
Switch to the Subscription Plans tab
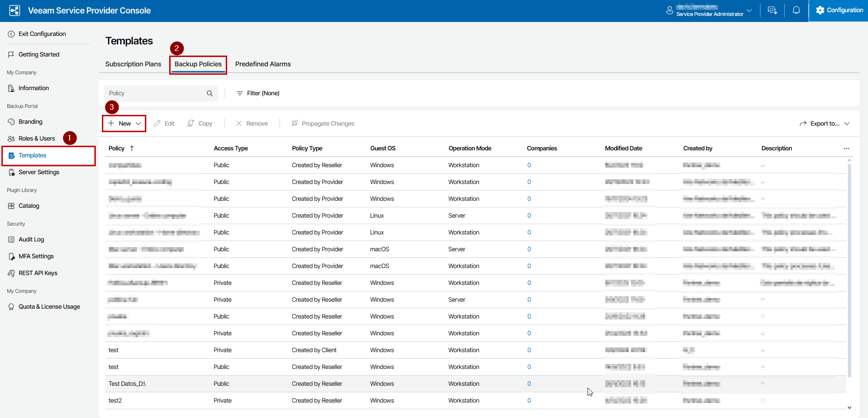point(133,64)
